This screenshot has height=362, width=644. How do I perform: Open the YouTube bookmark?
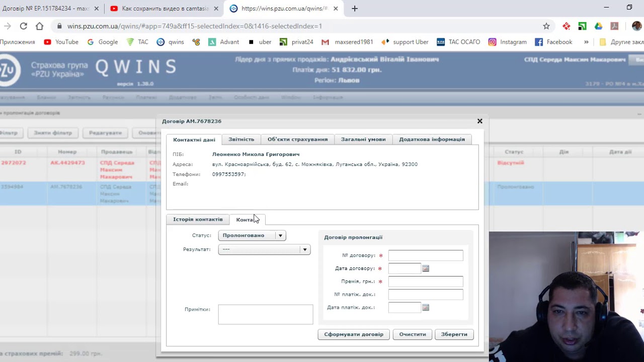(x=61, y=42)
